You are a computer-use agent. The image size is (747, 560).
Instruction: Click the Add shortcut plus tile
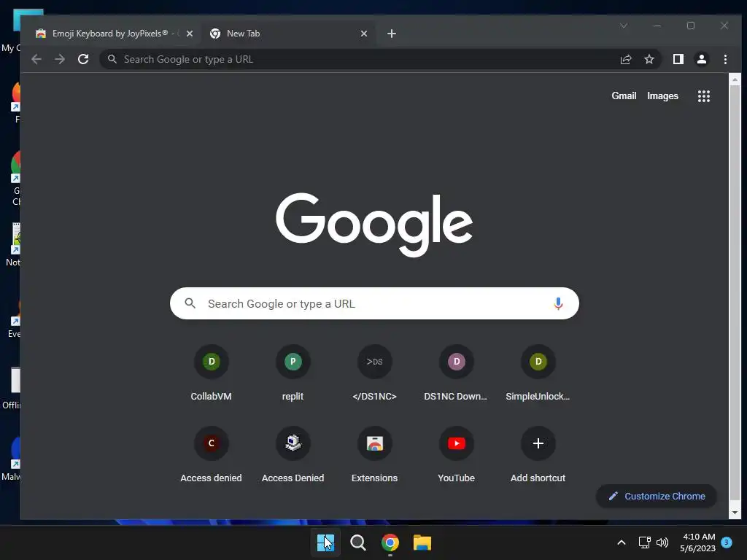[x=538, y=455]
